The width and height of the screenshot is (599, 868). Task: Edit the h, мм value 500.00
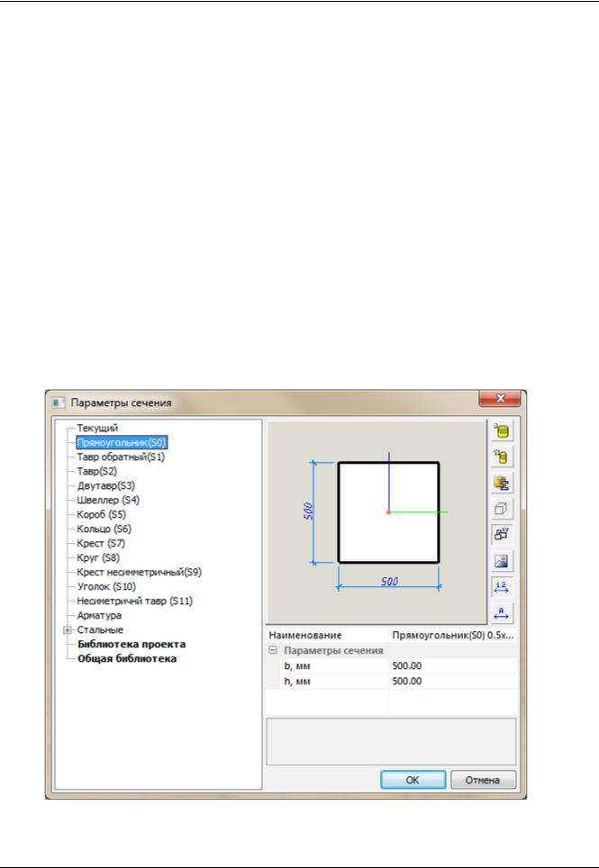coord(453,681)
